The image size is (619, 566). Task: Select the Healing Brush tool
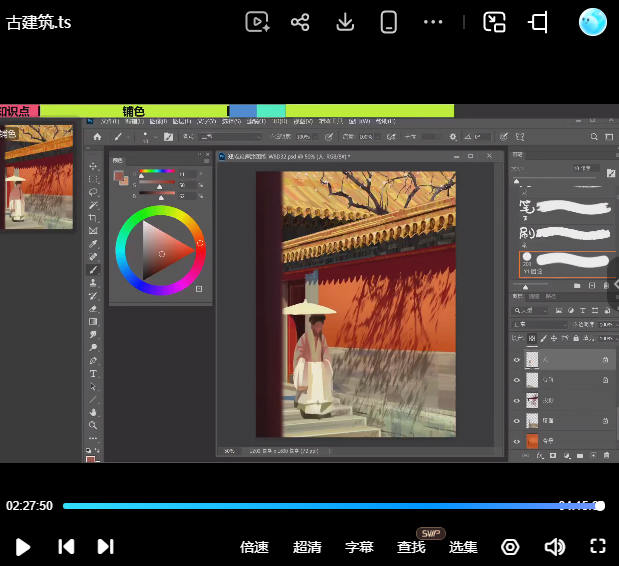[x=93, y=257]
